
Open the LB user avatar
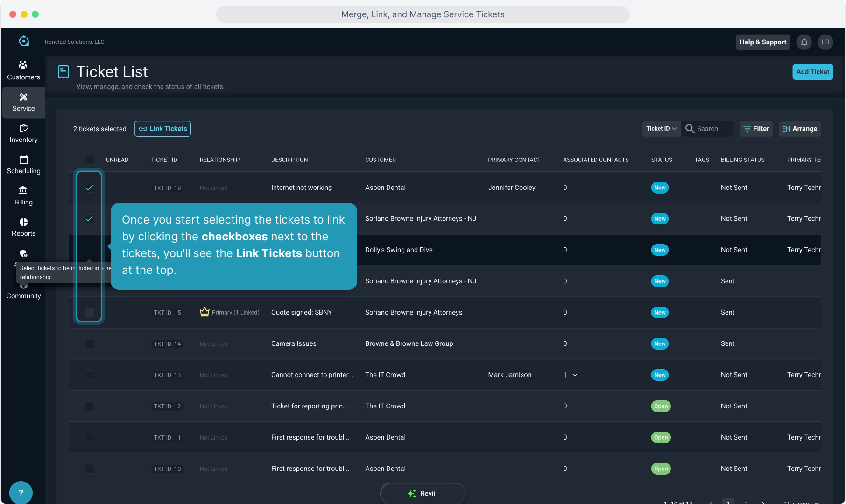(x=825, y=42)
